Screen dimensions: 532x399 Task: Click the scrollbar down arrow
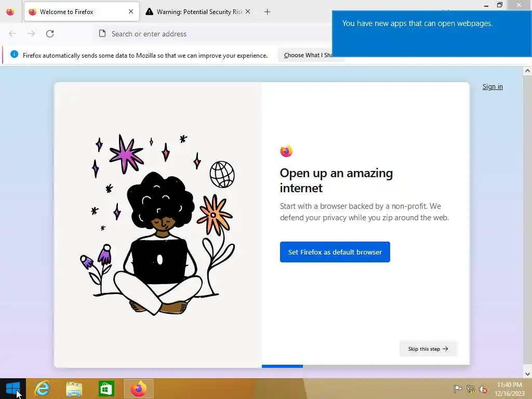527,374
